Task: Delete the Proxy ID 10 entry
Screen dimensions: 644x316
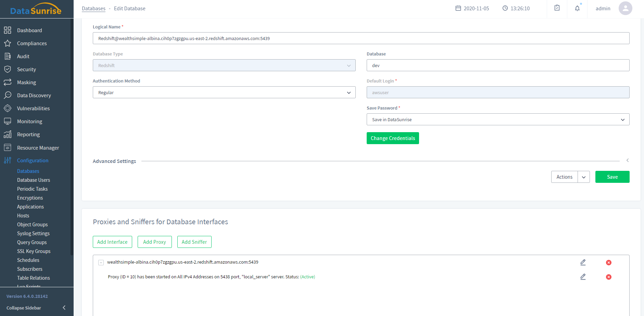Action: click(x=608, y=277)
